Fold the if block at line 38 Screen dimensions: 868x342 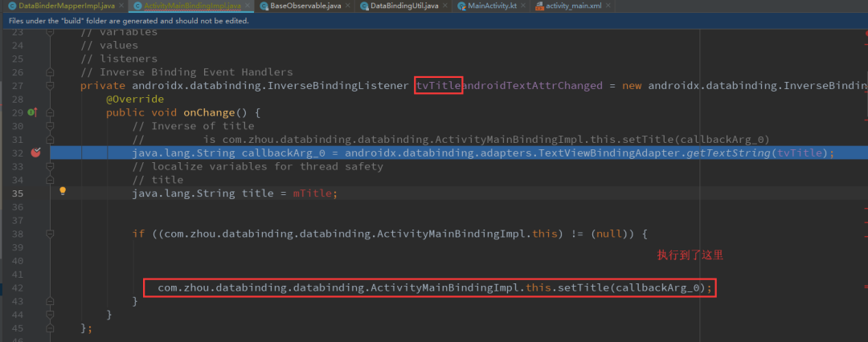(x=51, y=234)
